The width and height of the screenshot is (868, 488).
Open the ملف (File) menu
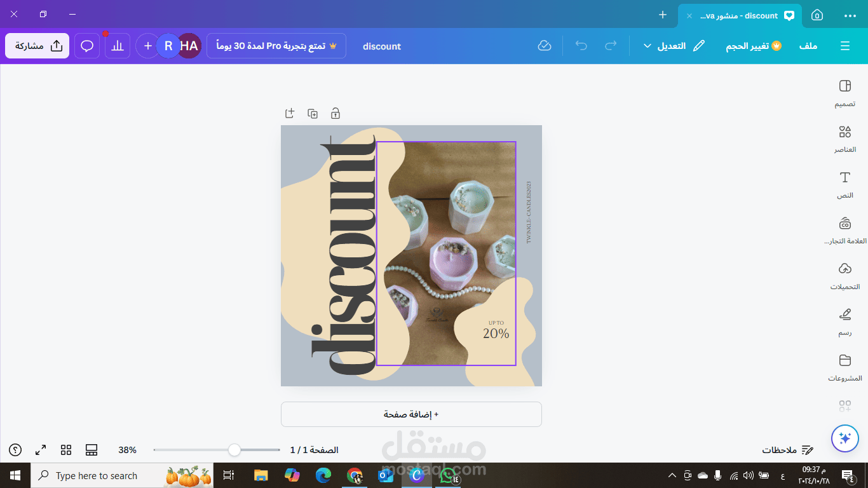(808, 46)
